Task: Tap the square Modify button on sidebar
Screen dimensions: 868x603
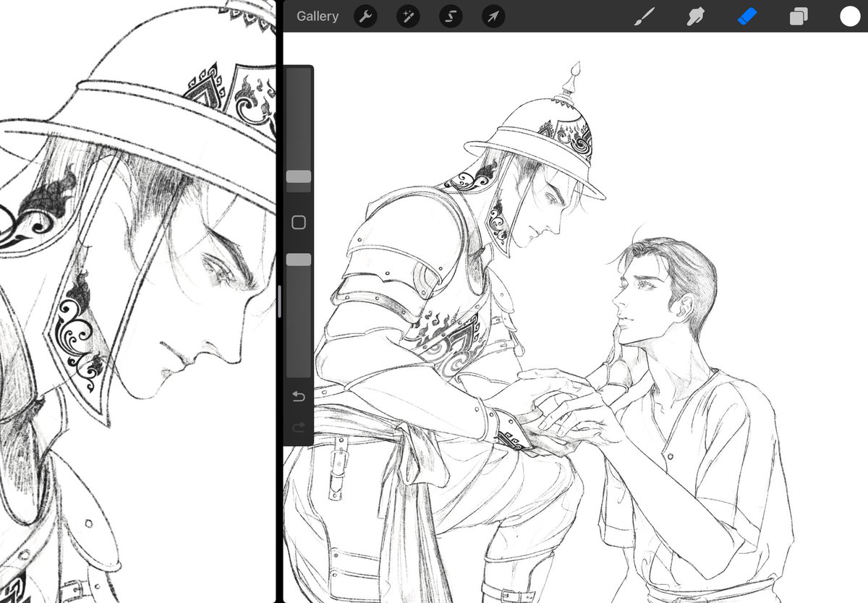Action: click(299, 223)
